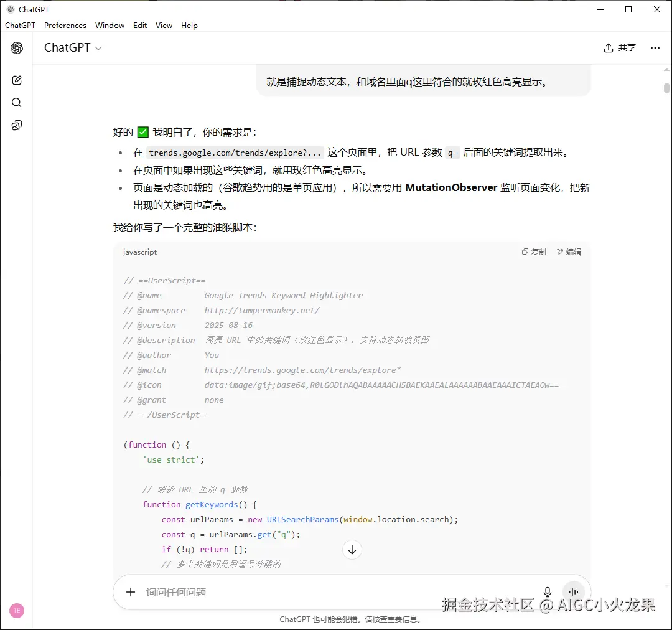
Task: Close the ChatGPT window
Action: [656, 9]
